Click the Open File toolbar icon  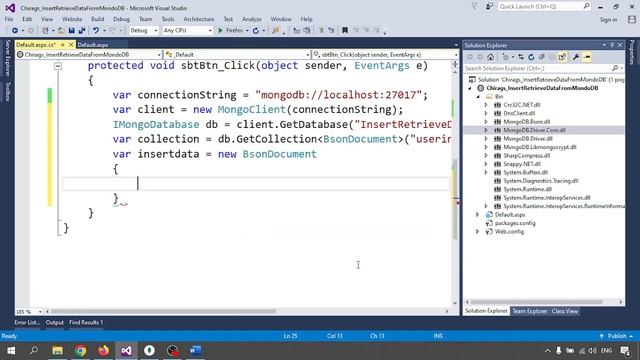[x=61, y=31]
